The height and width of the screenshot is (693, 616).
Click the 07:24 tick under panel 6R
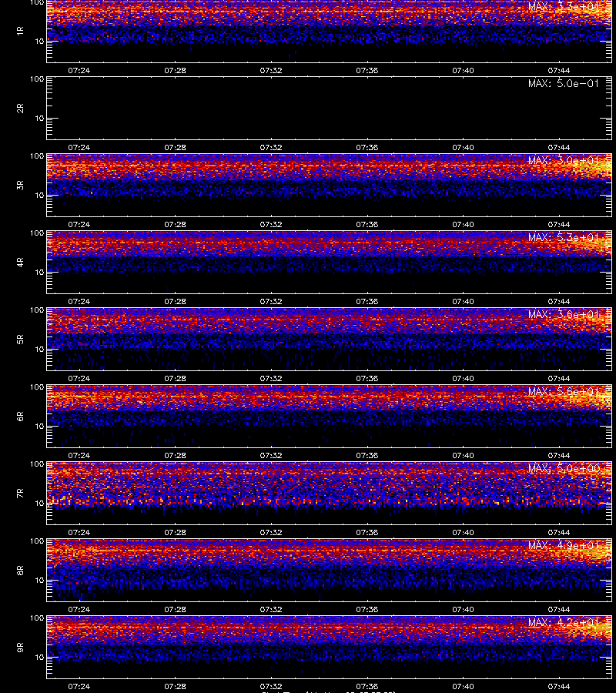tap(79, 455)
